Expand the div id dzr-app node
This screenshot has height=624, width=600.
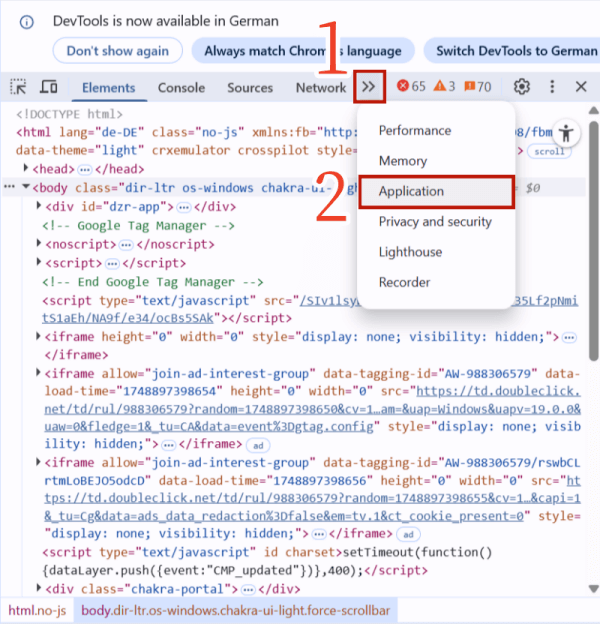(x=39, y=205)
